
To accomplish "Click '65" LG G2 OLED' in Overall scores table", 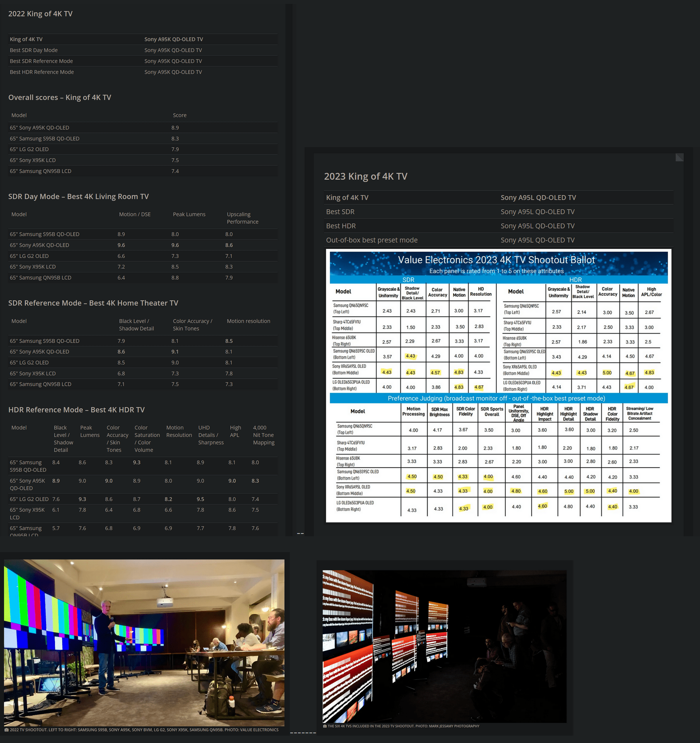I will 29,149.
